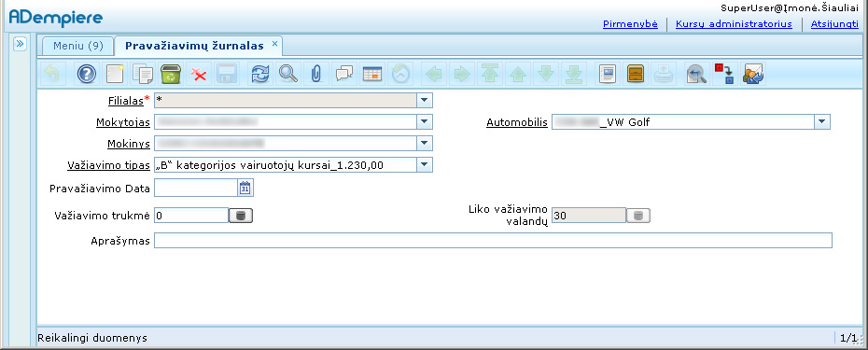Jump to first record with the top arrow icon

[x=490, y=74]
